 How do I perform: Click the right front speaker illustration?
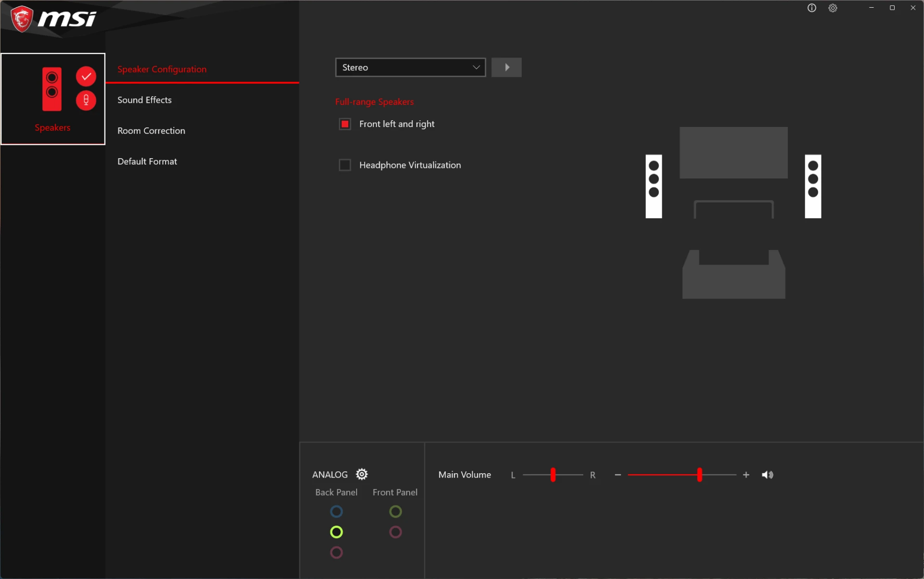[x=813, y=186]
